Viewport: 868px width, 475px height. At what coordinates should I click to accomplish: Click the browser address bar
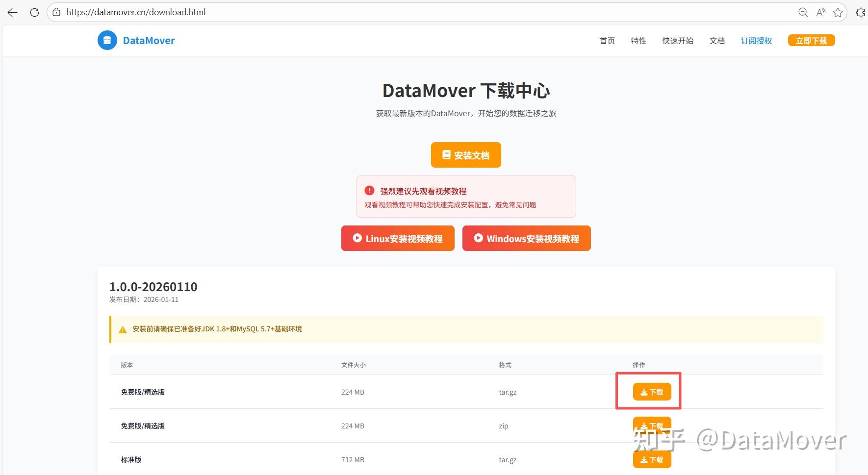196,12
